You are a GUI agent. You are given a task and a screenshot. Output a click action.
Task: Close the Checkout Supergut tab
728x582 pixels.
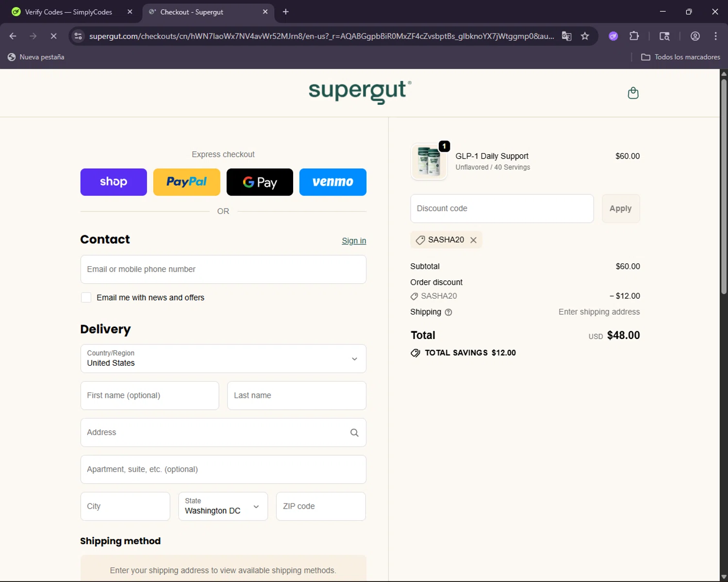pyautogui.click(x=265, y=12)
